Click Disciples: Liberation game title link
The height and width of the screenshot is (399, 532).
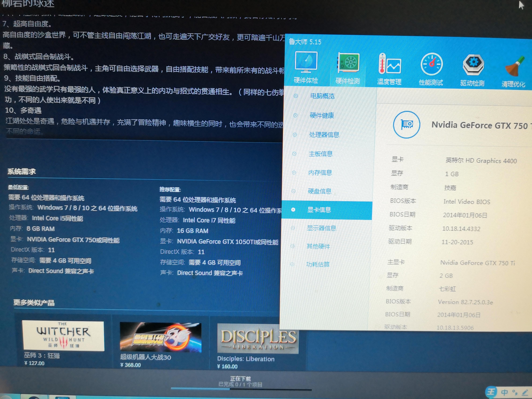[246, 359]
